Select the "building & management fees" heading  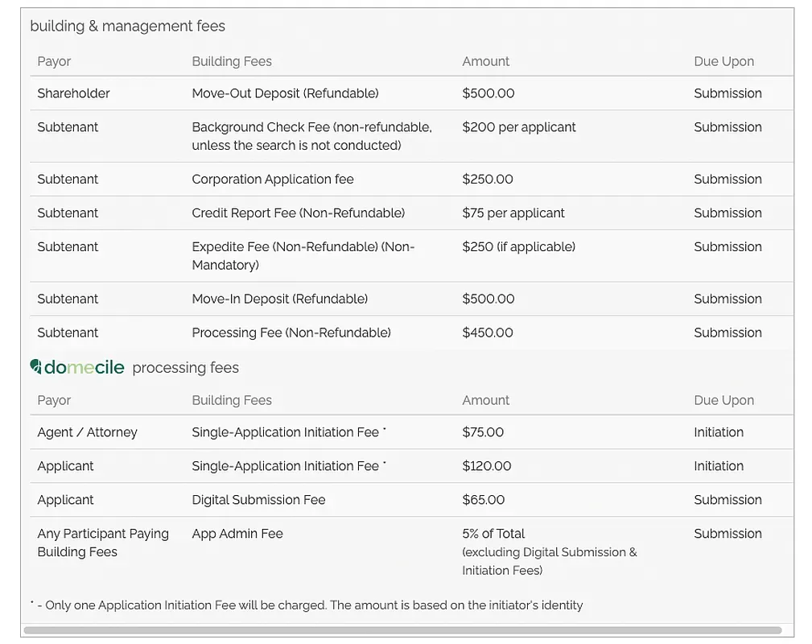pos(127,26)
